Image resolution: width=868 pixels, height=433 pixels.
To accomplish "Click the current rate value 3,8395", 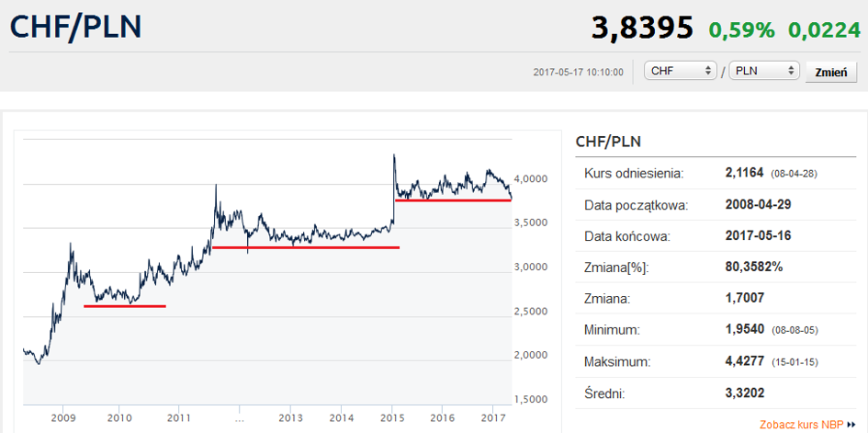I will point(642,28).
